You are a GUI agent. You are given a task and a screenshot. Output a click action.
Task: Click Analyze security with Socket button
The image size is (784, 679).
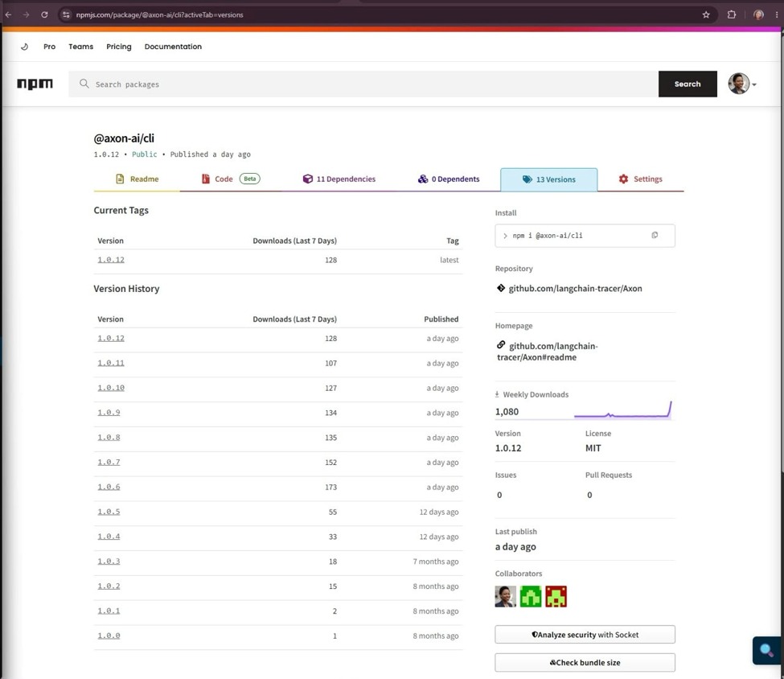tap(585, 635)
